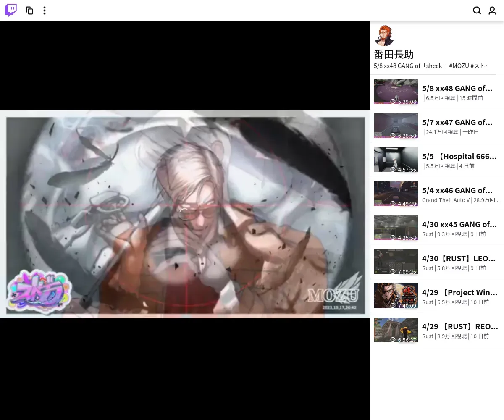Select video title '4/30【RUST】LEO...'
504x420 pixels.
point(459,258)
